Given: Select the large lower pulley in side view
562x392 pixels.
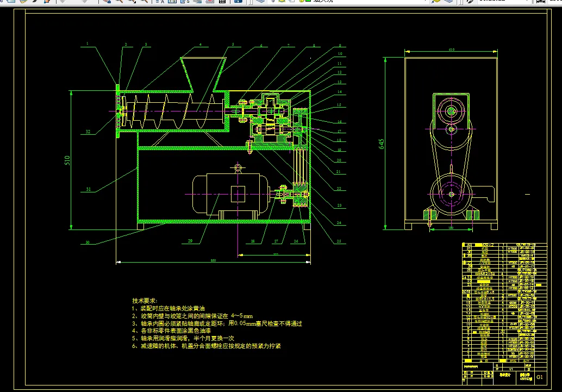Looking at the screenshot, I should [451, 195].
